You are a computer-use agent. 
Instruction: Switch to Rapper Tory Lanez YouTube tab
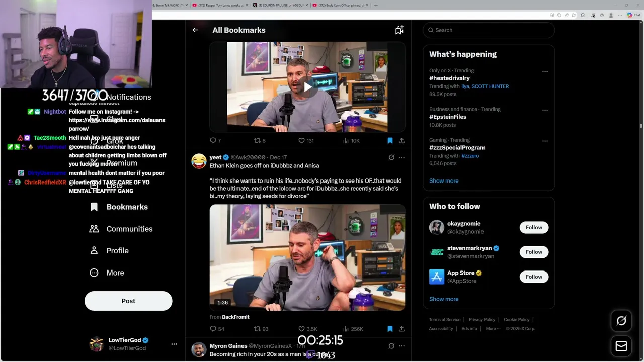[x=220, y=5]
